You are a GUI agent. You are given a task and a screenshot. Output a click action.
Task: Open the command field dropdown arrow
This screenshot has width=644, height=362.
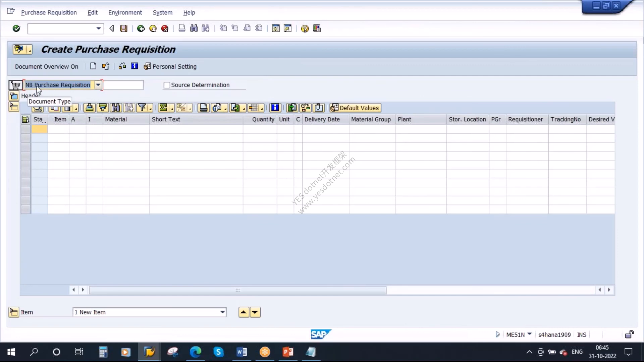98,28
